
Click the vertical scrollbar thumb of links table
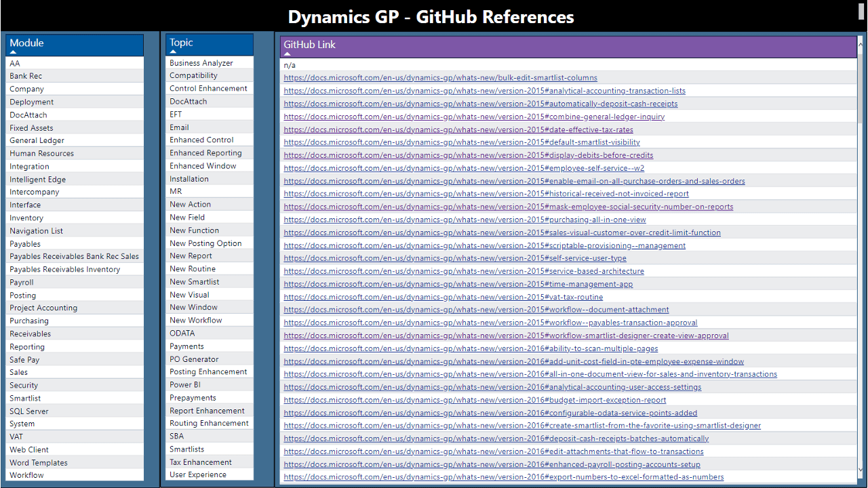(861, 81)
